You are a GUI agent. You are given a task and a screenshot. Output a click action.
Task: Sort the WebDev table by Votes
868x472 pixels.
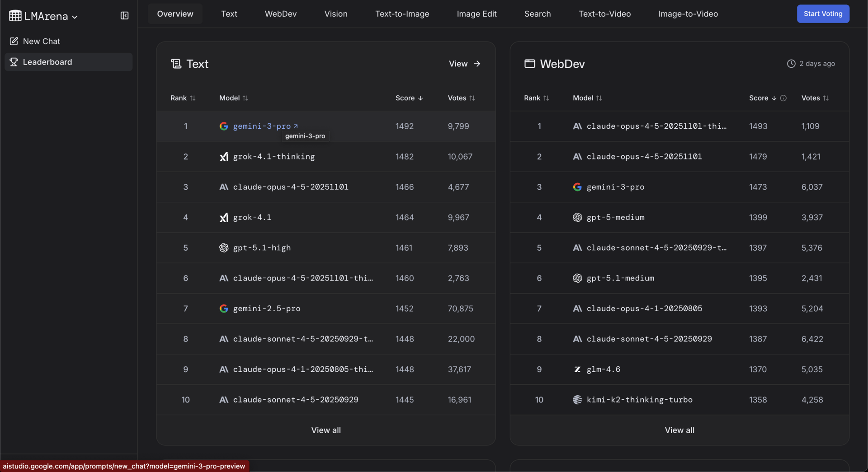(x=815, y=98)
